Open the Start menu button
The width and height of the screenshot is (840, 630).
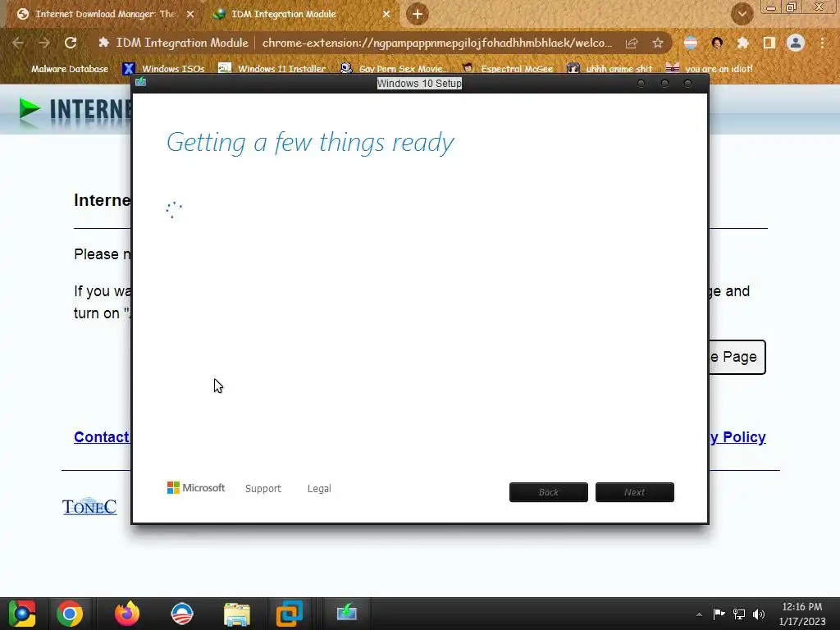click(x=22, y=614)
